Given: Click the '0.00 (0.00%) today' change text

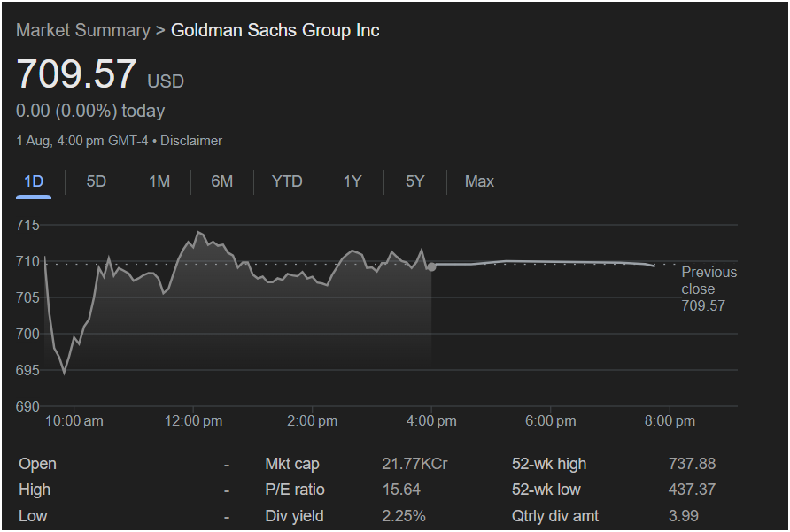Looking at the screenshot, I should (x=90, y=111).
